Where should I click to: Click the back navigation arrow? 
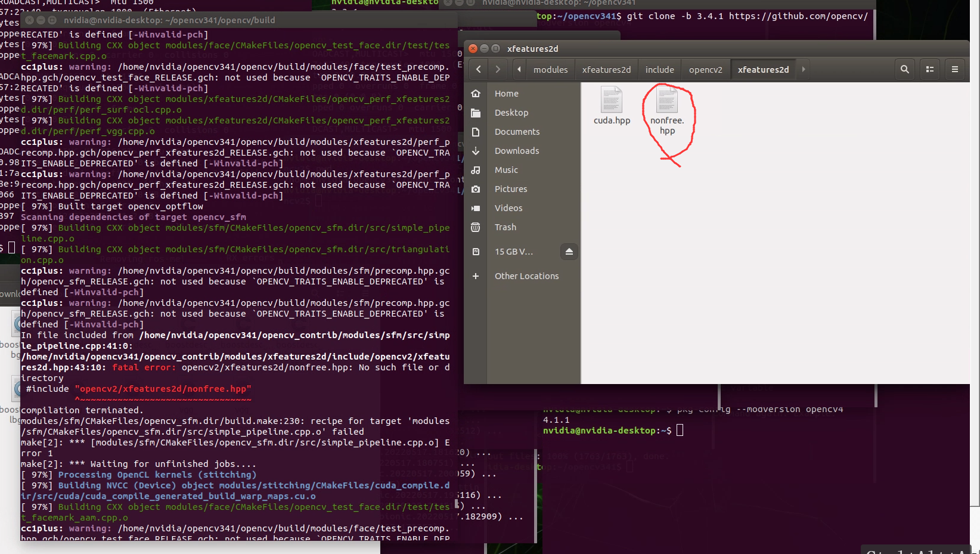477,69
